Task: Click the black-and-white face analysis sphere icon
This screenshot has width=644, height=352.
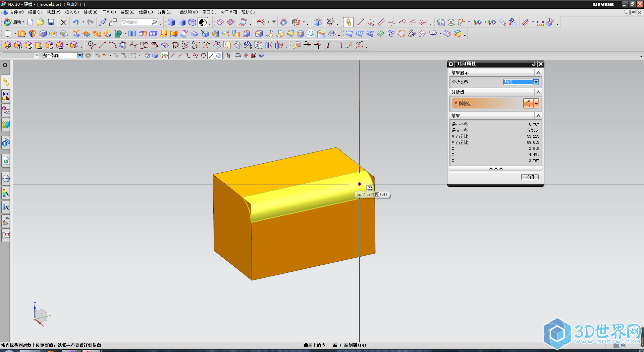Action: 203,22
